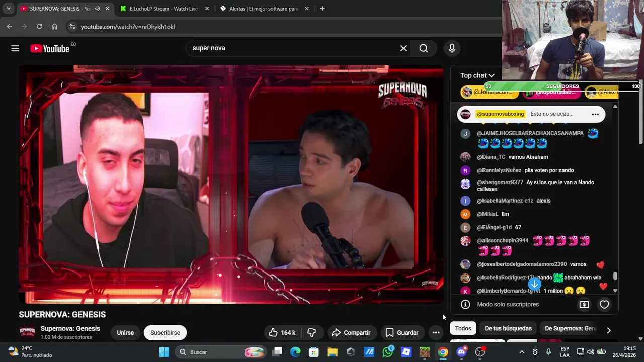Open @ElÁngel-g1d's 67 message
Screen dimensions: 644x362
534,228
